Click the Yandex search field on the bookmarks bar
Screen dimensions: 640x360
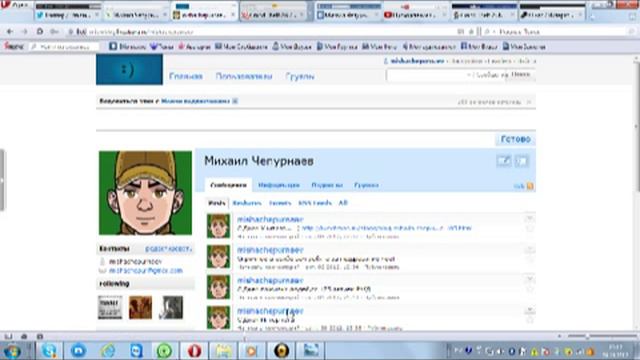[x=65, y=47]
